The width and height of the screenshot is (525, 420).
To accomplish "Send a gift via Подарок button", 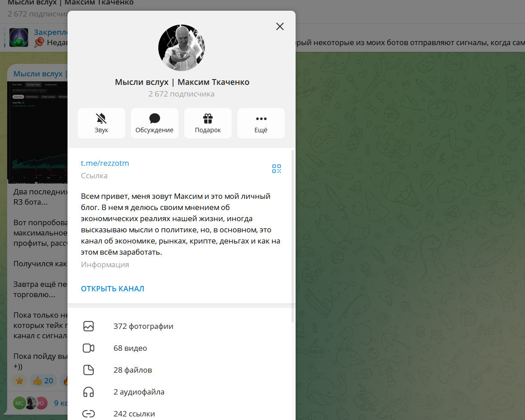I will (x=208, y=123).
